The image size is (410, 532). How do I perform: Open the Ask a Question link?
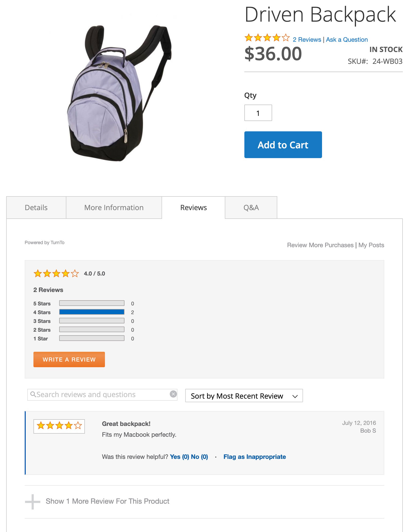(x=347, y=40)
